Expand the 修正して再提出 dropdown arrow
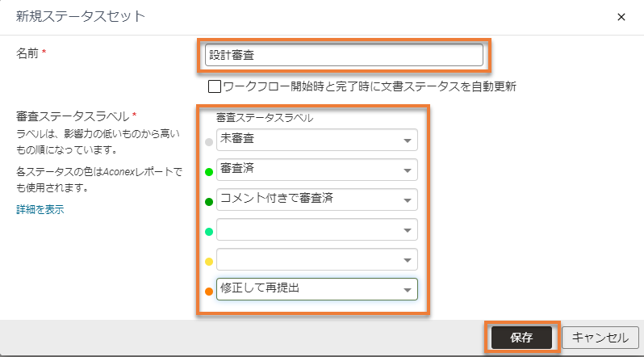Viewport: 644px width, 357px height. pos(407,290)
